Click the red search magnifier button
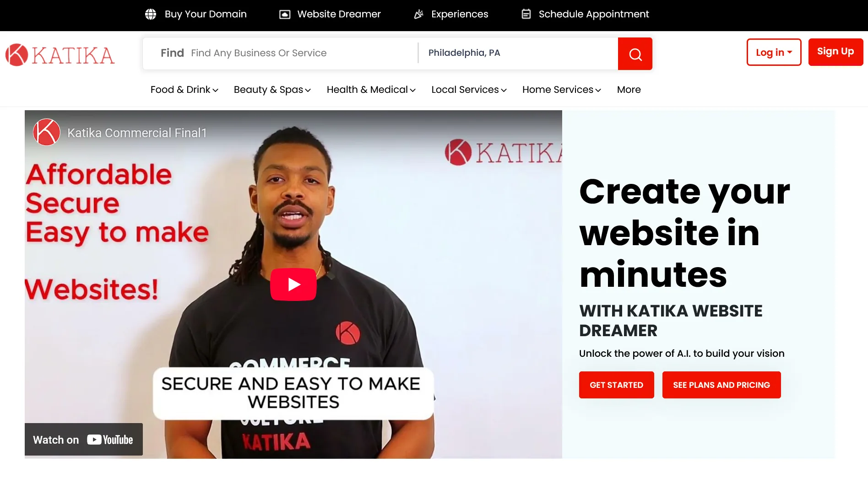The image size is (868, 483). coord(635,54)
